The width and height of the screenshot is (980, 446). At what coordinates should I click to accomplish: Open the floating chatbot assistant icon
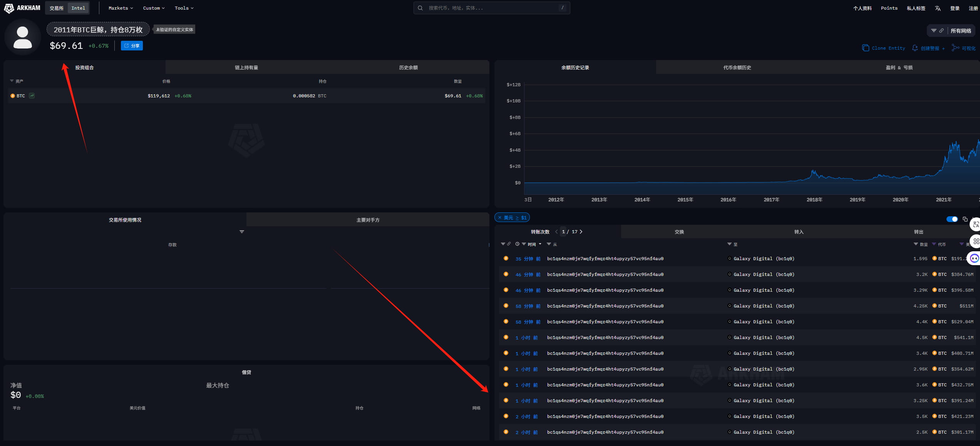tap(975, 258)
